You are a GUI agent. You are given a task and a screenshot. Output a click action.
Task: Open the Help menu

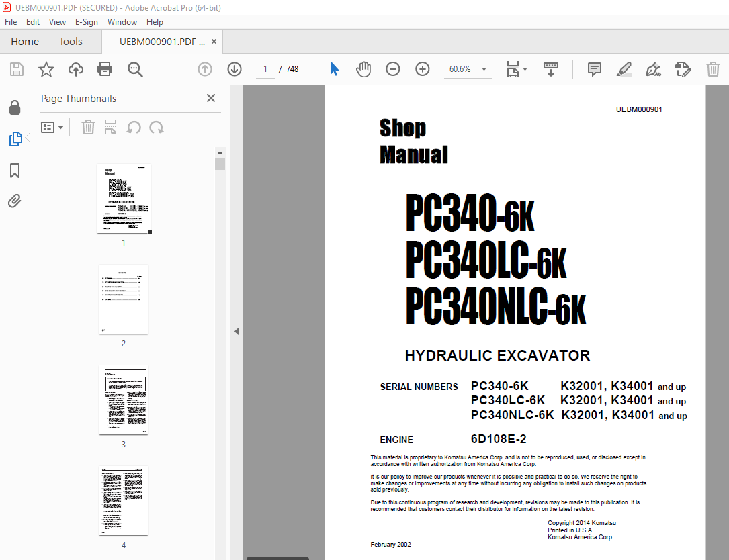(155, 22)
